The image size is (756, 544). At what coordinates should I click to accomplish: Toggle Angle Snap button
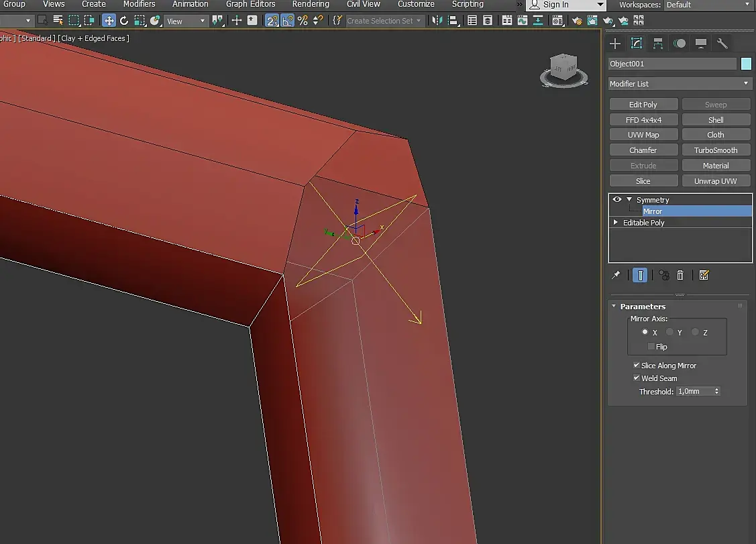coord(287,21)
